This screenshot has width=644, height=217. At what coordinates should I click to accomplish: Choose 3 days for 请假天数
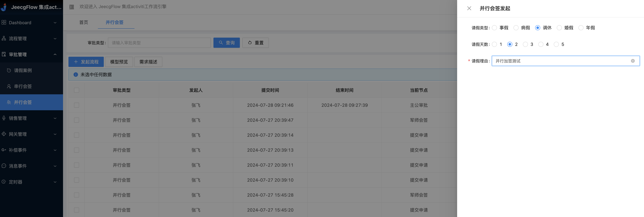pos(525,44)
